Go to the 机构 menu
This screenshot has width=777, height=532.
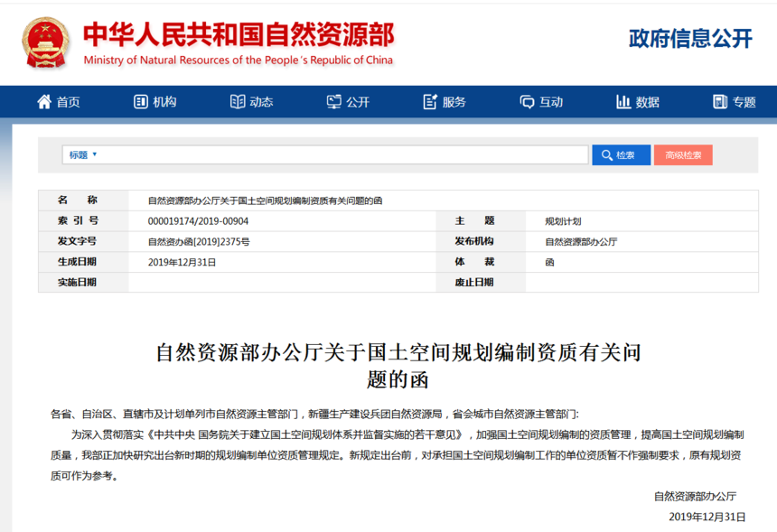tap(155, 101)
